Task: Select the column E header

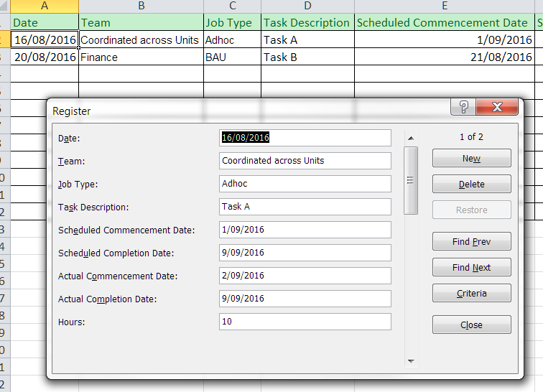Action: pos(445,6)
